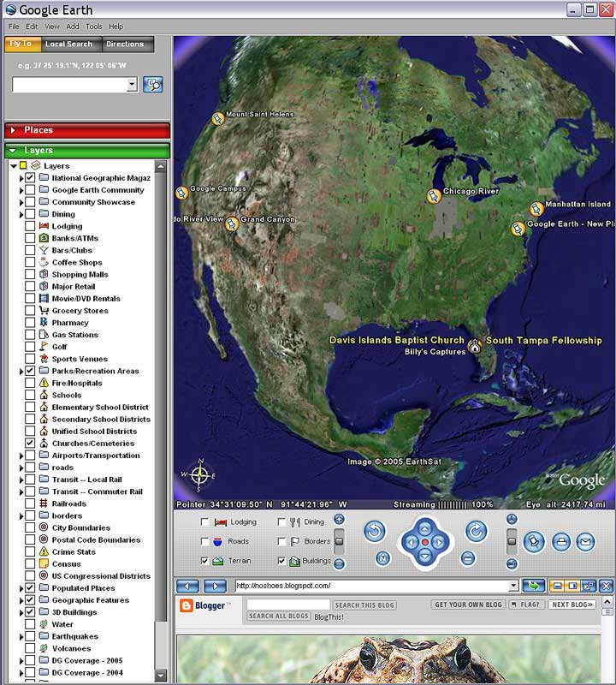Select the Manhattan Island placemark pin
This screenshot has height=685, width=616.
tap(536, 209)
